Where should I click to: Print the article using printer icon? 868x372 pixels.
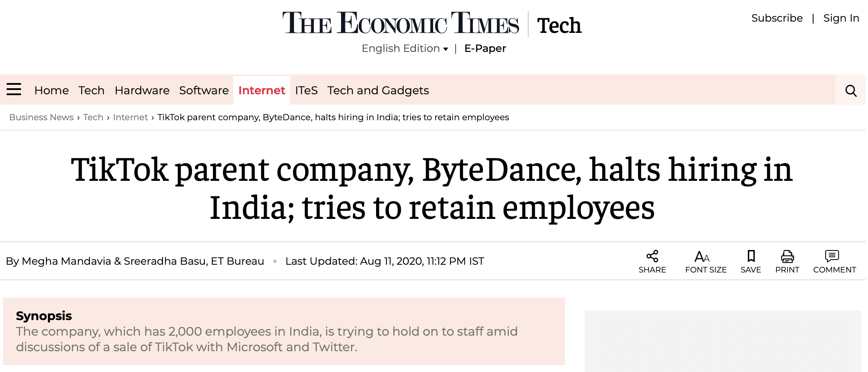(787, 257)
